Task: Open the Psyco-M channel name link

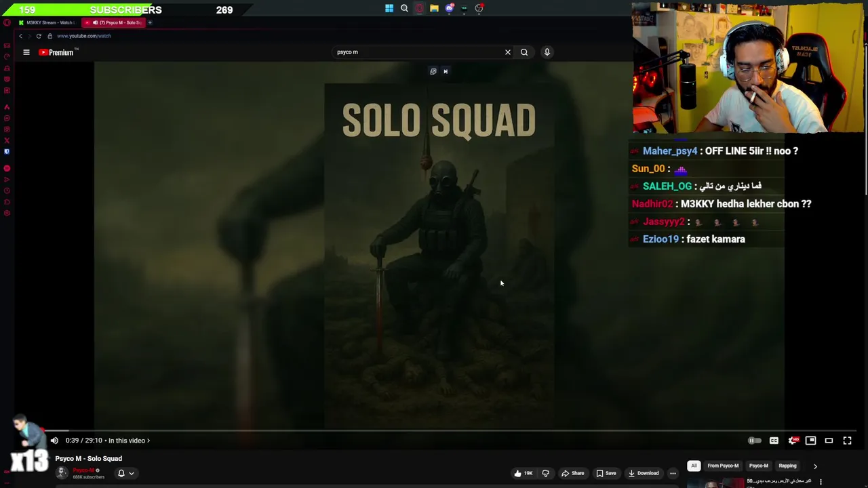Action: tap(83, 470)
